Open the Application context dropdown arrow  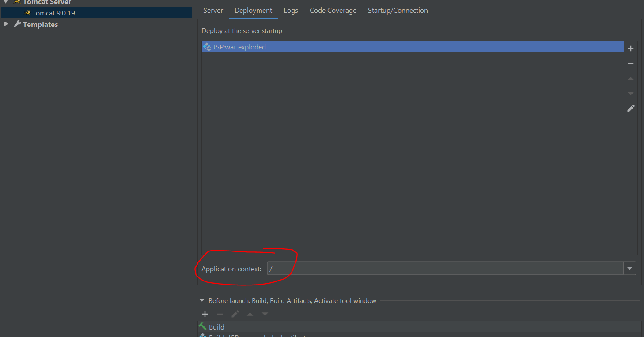tap(630, 268)
